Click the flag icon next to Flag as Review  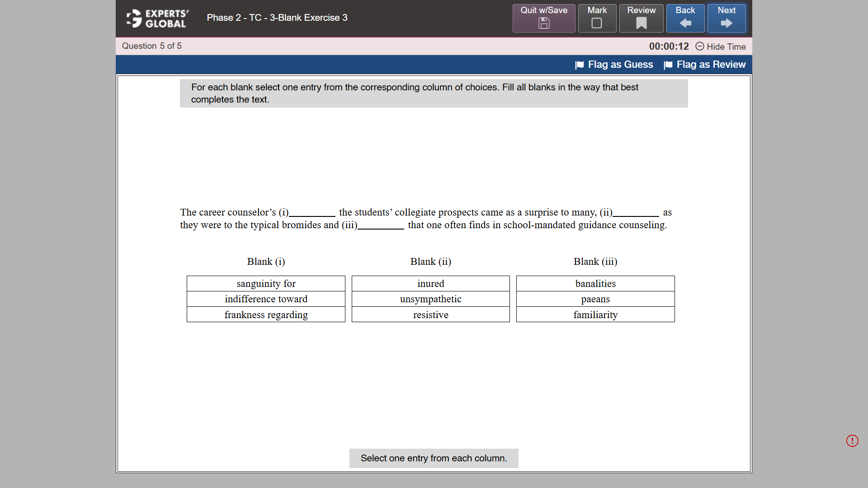668,65
